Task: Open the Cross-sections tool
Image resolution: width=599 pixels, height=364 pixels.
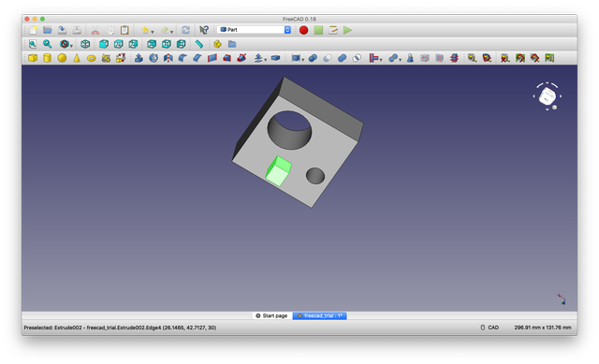Action: point(454,58)
